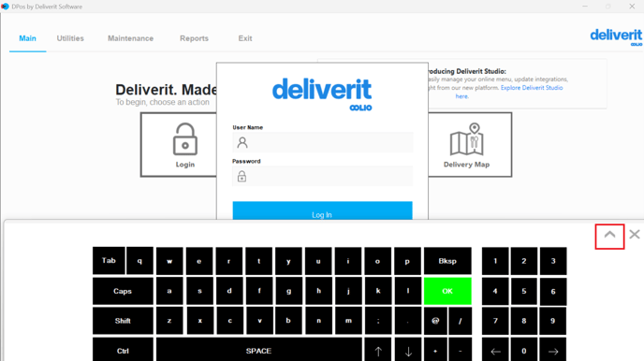Screen dimensions: 644x361
Task: Tap the r key
Action: [229, 261]
